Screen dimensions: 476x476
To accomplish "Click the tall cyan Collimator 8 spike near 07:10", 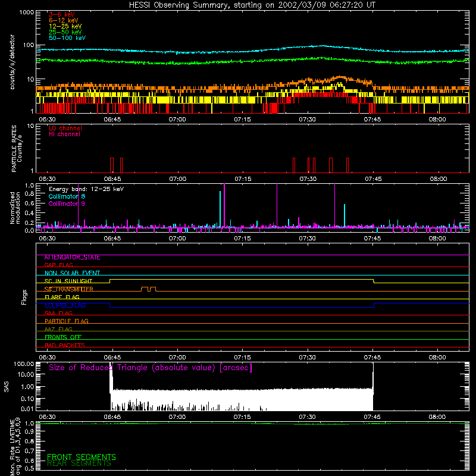I will coord(220,209).
